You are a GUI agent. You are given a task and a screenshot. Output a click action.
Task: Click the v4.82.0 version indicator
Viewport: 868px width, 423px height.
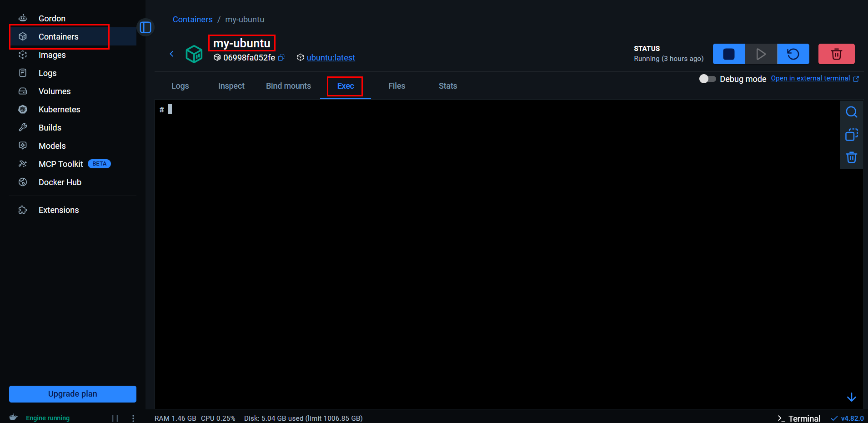tap(847, 418)
